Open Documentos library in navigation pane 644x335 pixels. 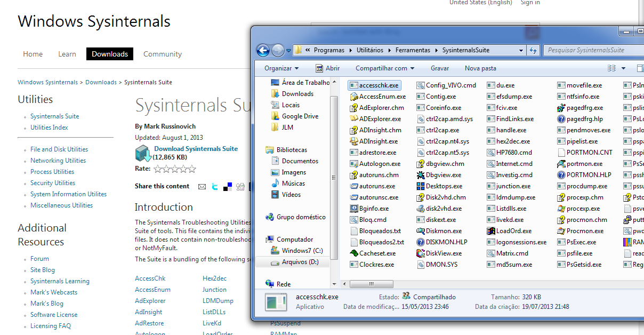(x=295, y=161)
